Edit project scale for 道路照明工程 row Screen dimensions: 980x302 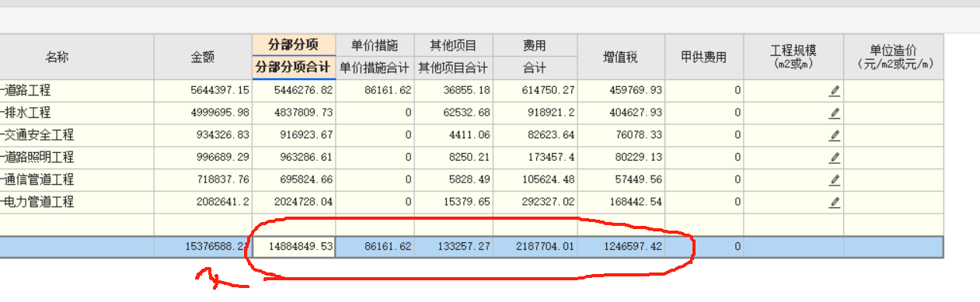pos(835,158)
